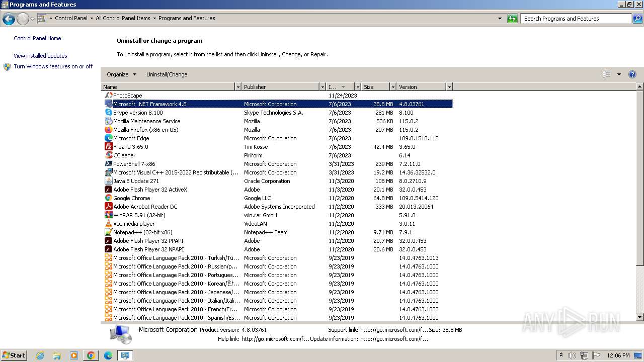
Task: Click the Mozilla Maintenance Service icon
Action: point(108,121)
